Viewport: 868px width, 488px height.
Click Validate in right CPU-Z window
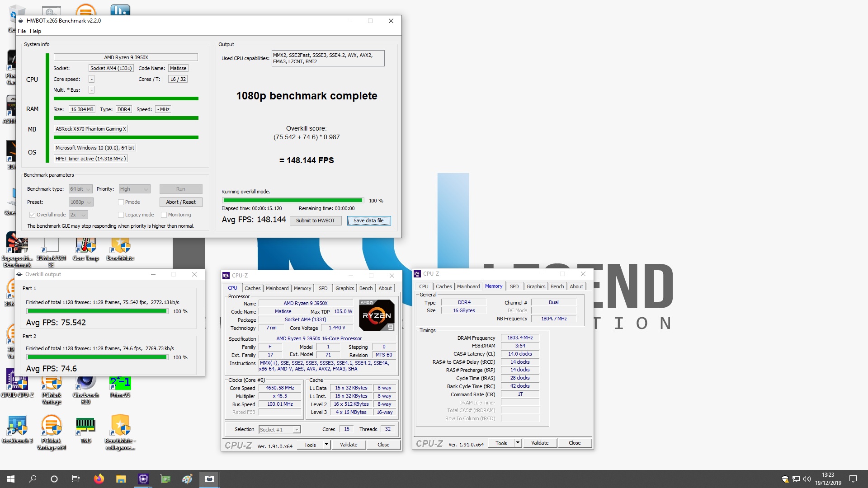pyautogui.click(x=540, y=443)
